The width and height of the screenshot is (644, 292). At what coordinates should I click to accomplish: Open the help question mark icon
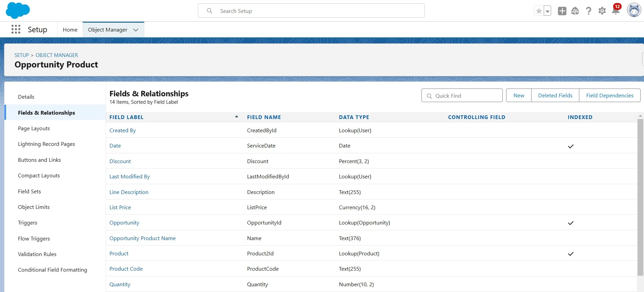tap(589, 11)
